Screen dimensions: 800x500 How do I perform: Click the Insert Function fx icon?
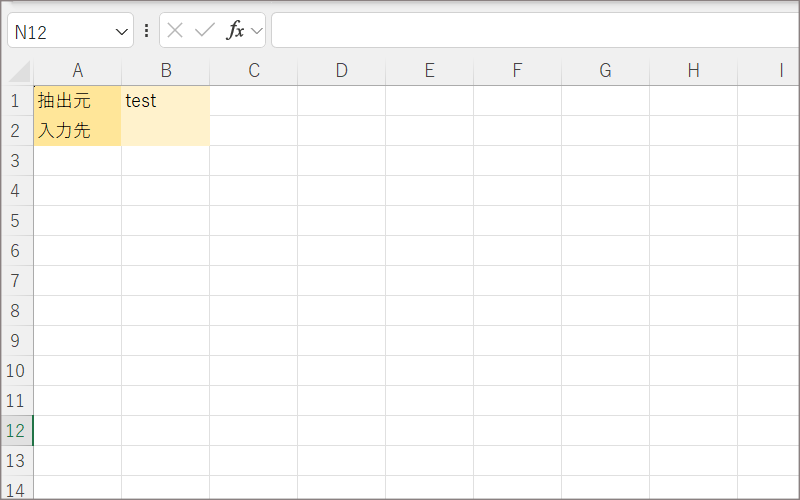(235, 31)
